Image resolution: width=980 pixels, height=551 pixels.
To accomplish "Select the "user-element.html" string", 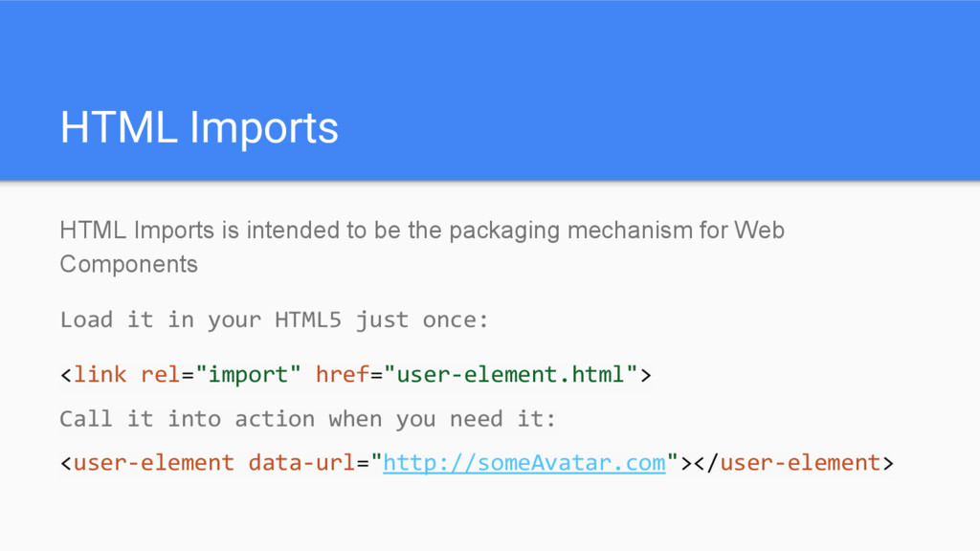I will [x=511, y=374].
